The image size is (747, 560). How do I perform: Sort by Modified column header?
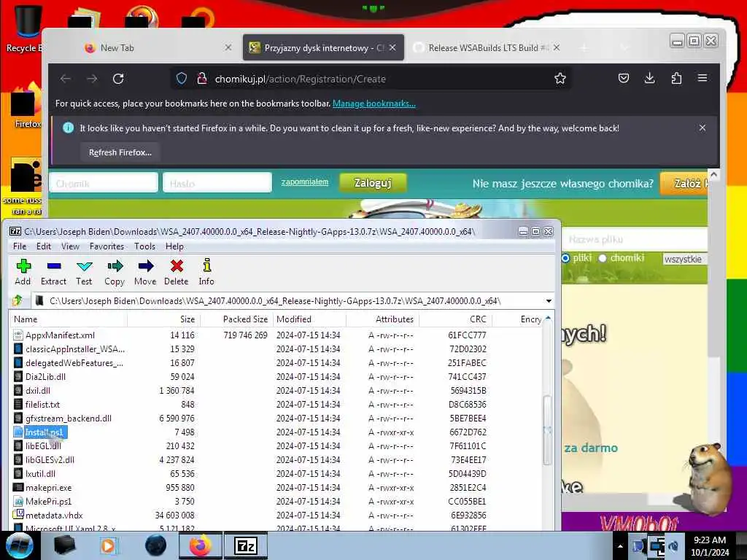309,319
